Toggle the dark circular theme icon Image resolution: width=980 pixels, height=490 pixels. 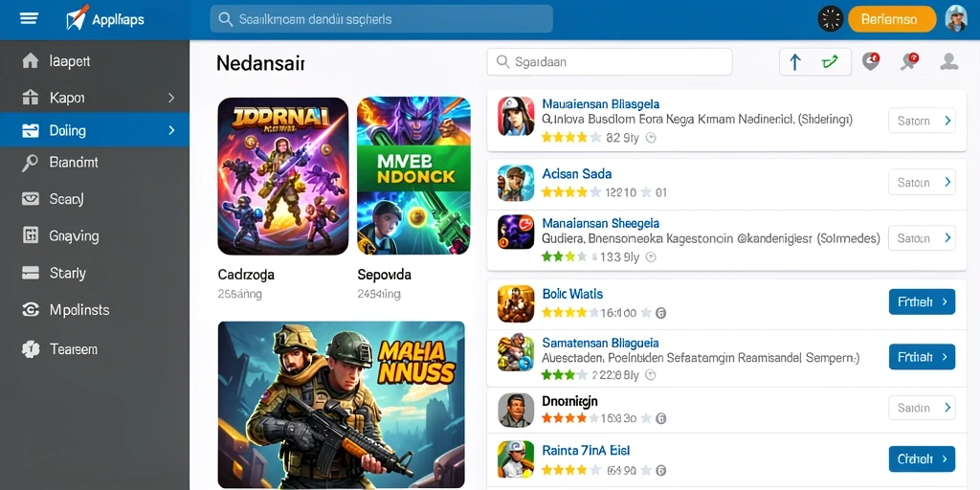click(x=831, y=19)
